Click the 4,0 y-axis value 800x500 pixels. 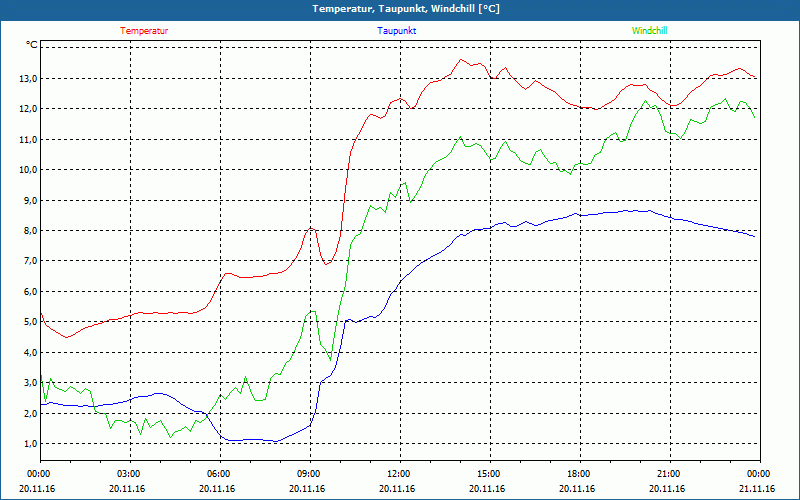point(31,353)
